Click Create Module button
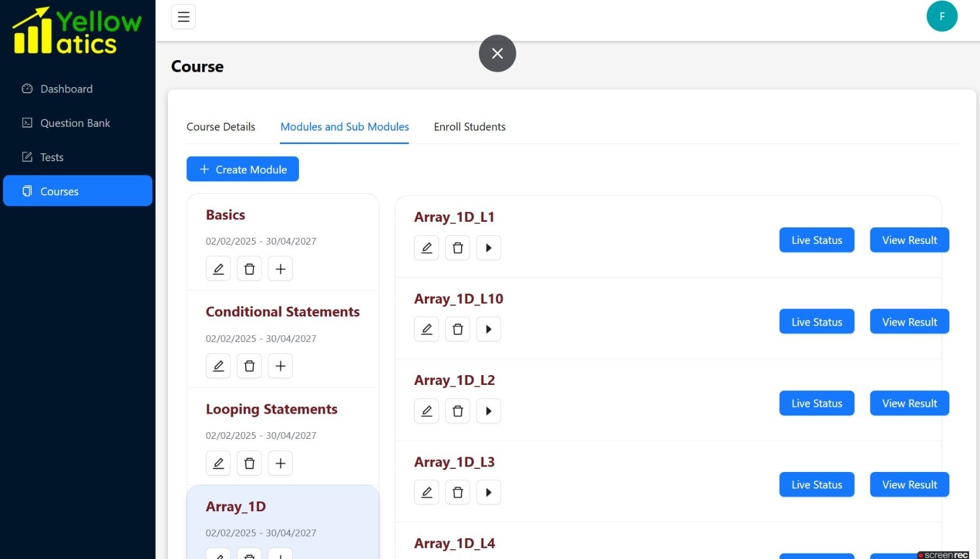The width and height of the screenshot is (980, 559). pyautogui.click(x=243, y=169)
